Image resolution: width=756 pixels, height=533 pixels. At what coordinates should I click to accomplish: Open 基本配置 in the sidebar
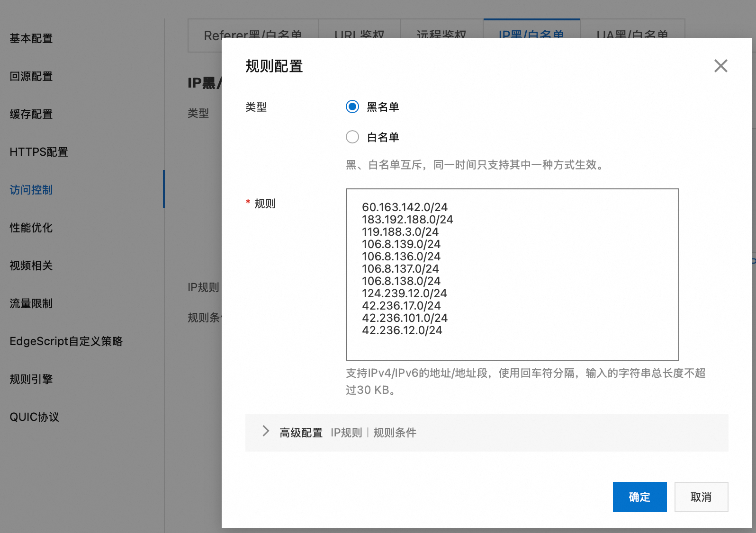(31, 38)
